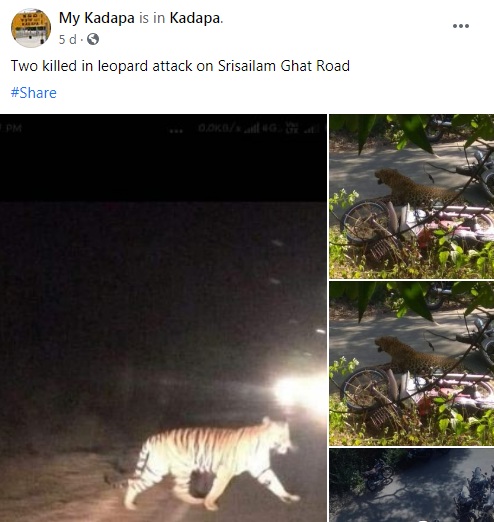Click the #Share hashtag

(x=34, y=93)
